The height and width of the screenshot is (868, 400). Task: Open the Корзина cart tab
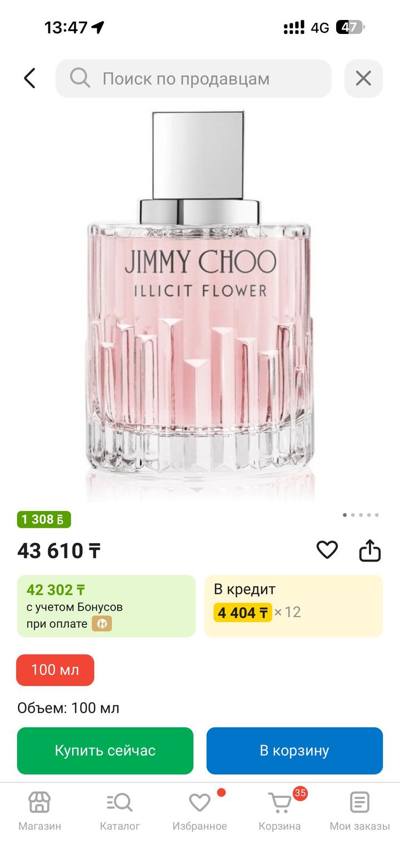[279, 811]
